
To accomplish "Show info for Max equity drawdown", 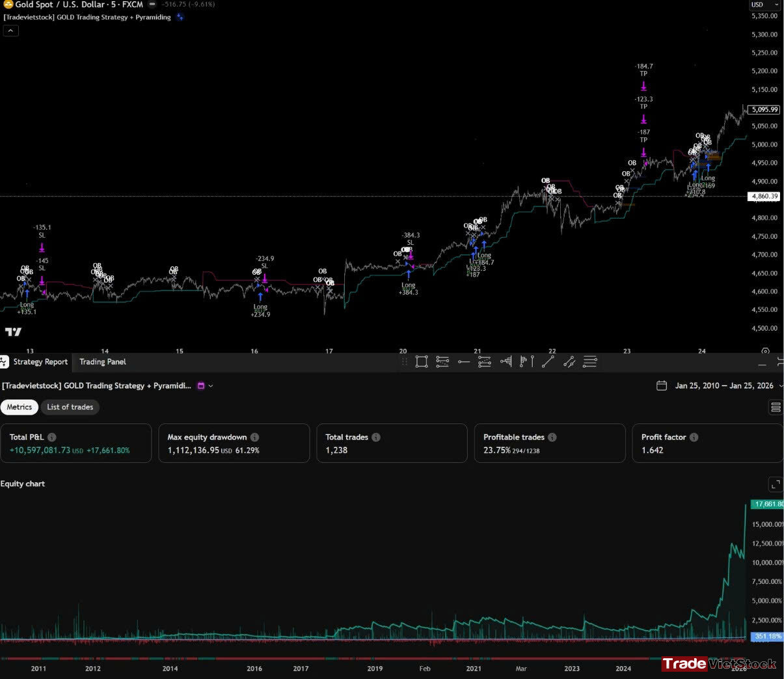I will (255, 437).
